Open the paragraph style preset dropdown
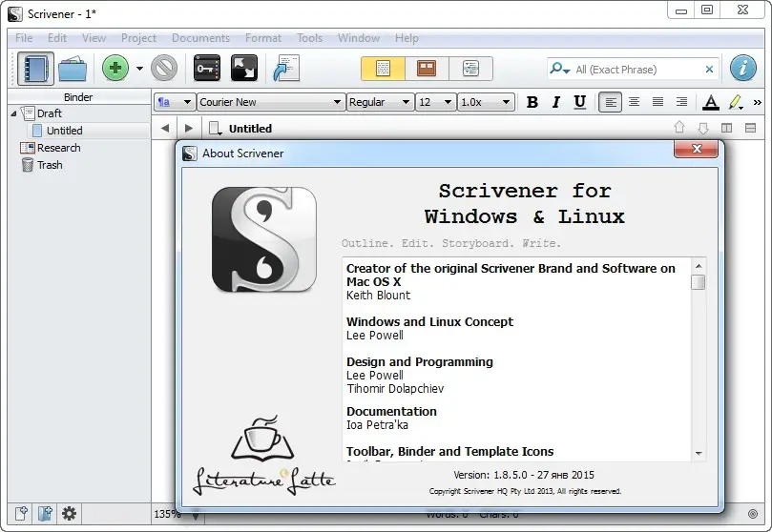 [175, 102]
